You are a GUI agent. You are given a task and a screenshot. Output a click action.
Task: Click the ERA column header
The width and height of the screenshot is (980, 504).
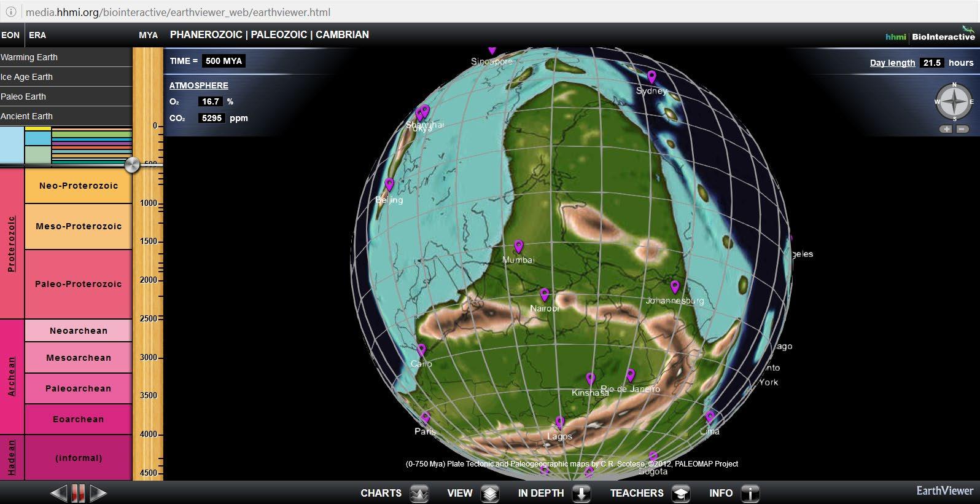[x=37, y=35]
